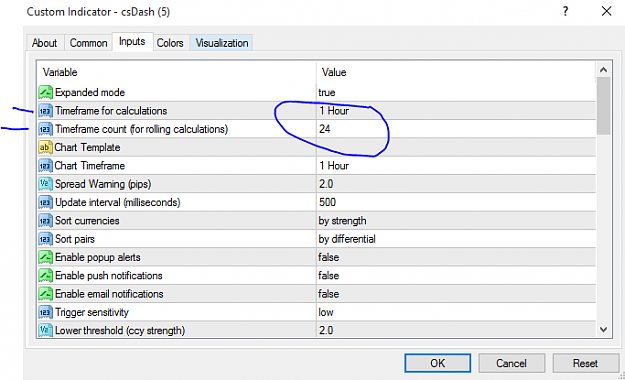
Task: Select the 'Spread Warning (pips)' label
Action: [103, 184]
